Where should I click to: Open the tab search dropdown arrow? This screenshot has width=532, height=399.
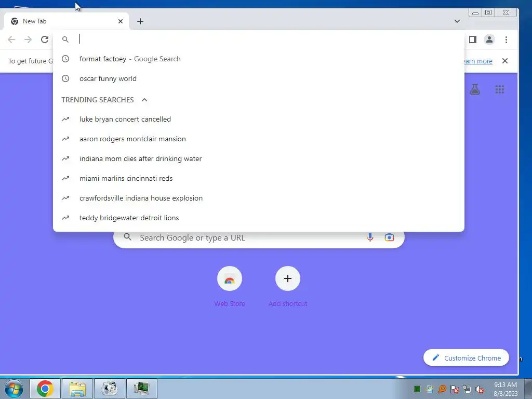(x=457, y=21)
